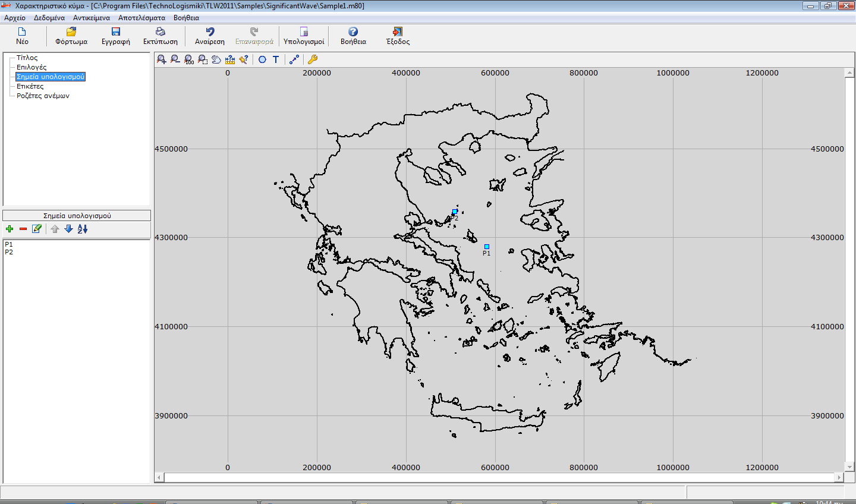Open the Αποτελέσματα menu
The height and width of the screenshot is (504, 856).
[x=142, y=18]
